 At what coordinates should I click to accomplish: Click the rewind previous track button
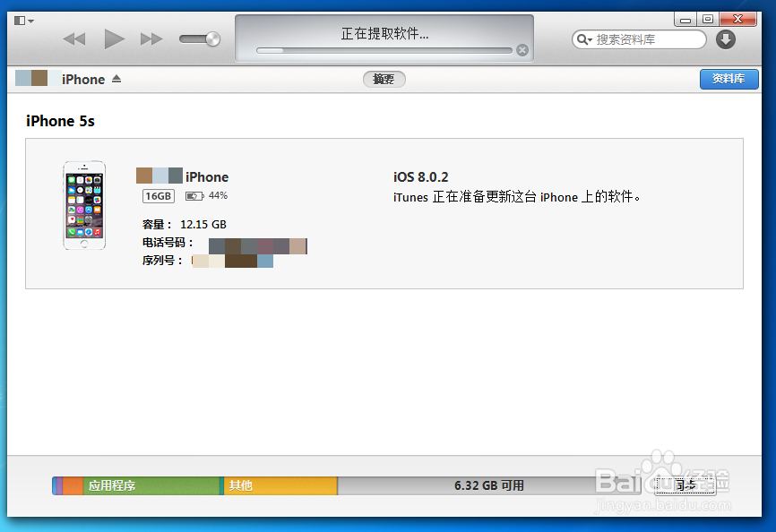[x=74, y=39]
